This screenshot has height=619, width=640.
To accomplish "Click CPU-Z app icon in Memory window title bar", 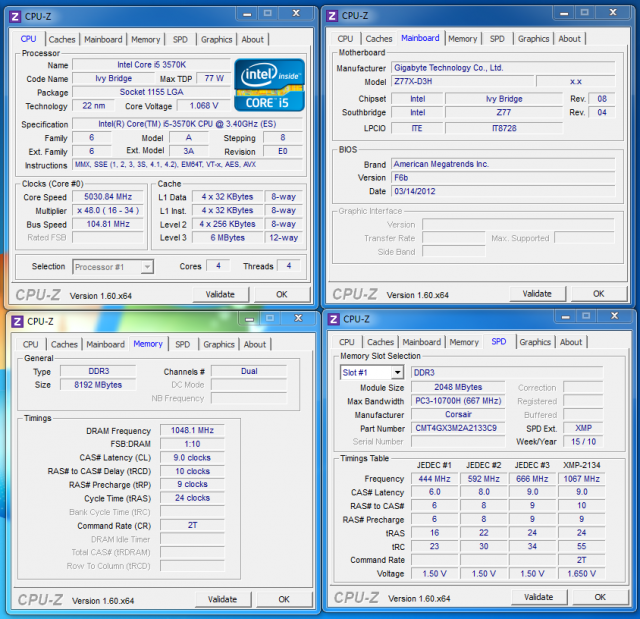I will click(17, 322).
